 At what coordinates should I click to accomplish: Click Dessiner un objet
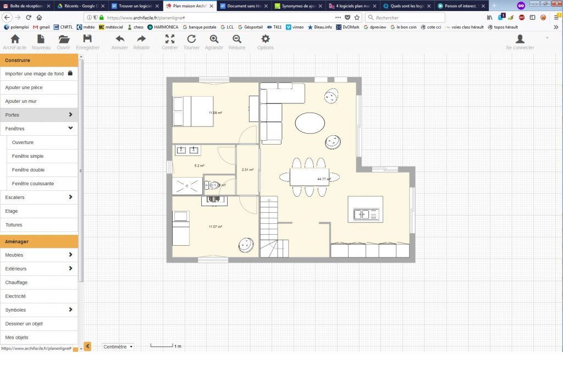click(x=39, y=324)
